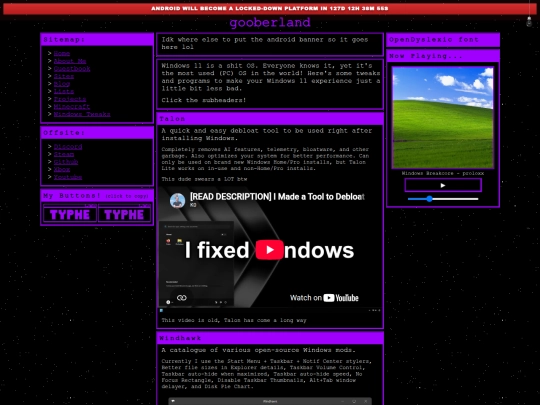
Task: Click 'Click the subheaders!' text
Action: point(204,100)
